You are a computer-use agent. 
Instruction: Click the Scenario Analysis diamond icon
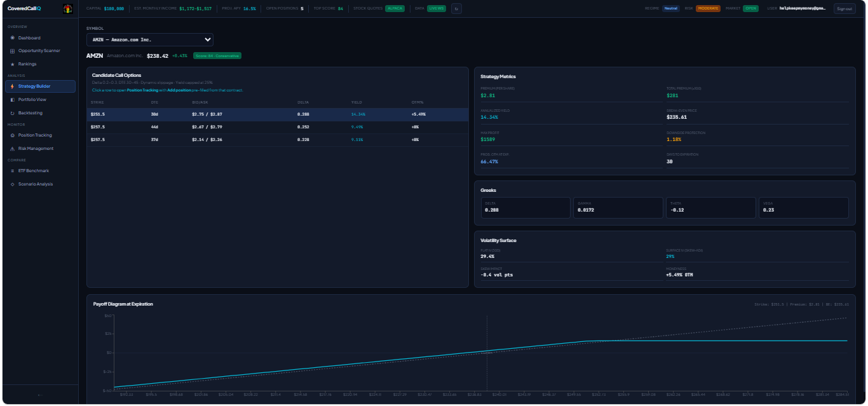(x=12, y=184)
